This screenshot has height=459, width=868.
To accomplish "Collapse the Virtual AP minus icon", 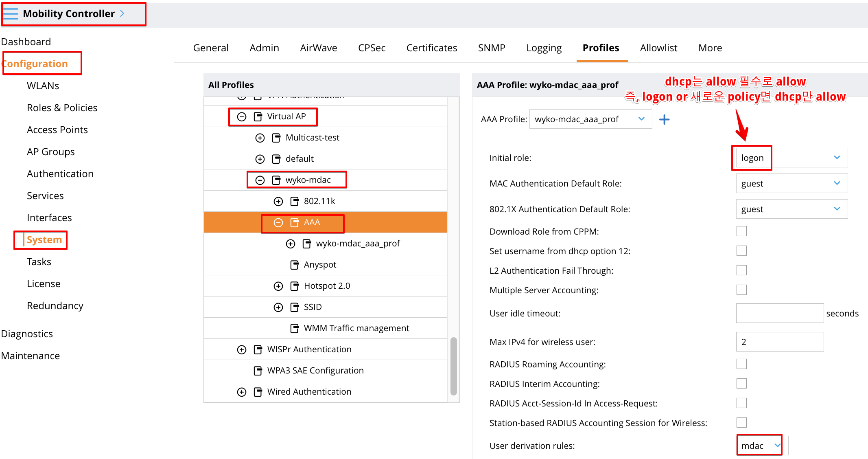I will click(x=242, y=116).
